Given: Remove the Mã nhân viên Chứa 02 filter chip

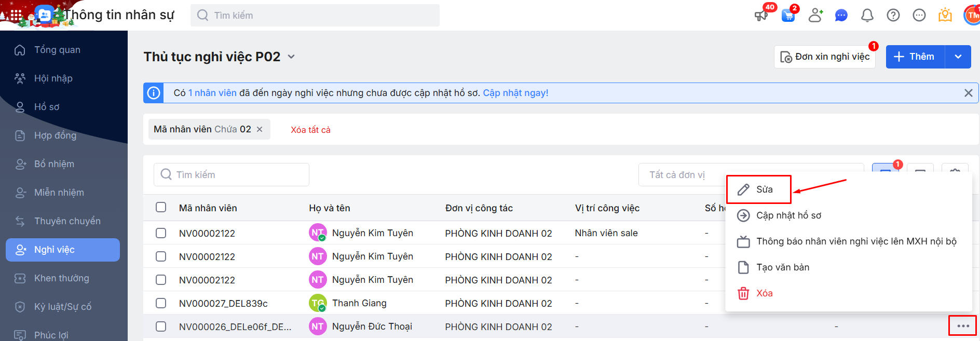Looking at the screenshot, I should [260, 129].
